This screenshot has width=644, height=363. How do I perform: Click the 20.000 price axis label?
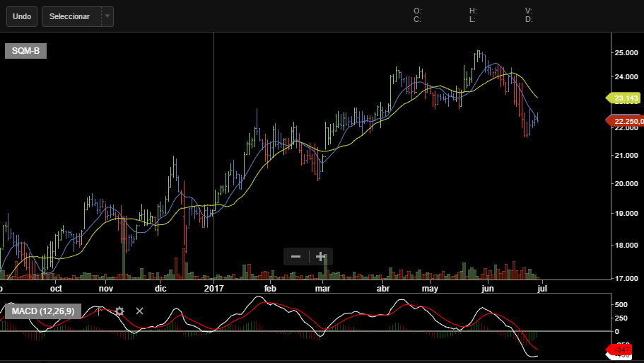tap(626, 183)
